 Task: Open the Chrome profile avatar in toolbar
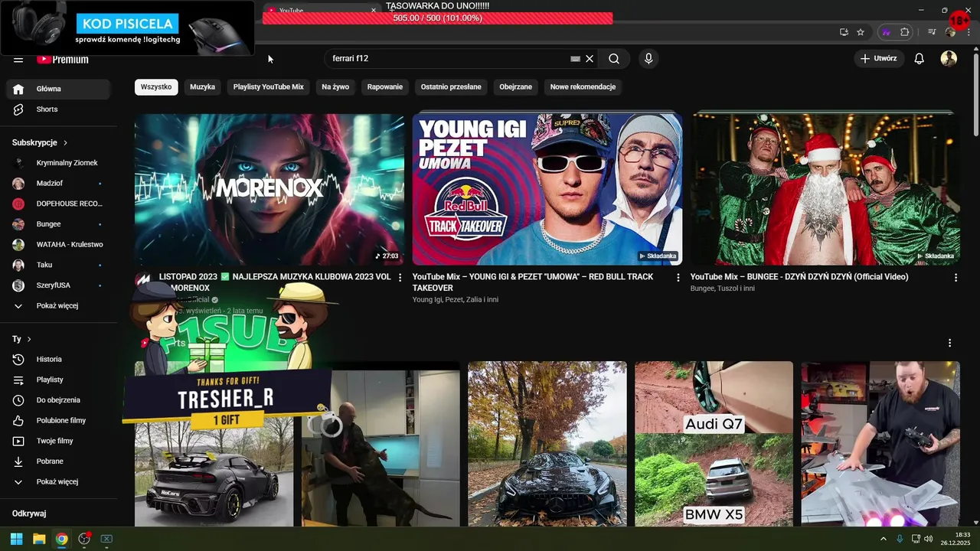coord(950,32)
